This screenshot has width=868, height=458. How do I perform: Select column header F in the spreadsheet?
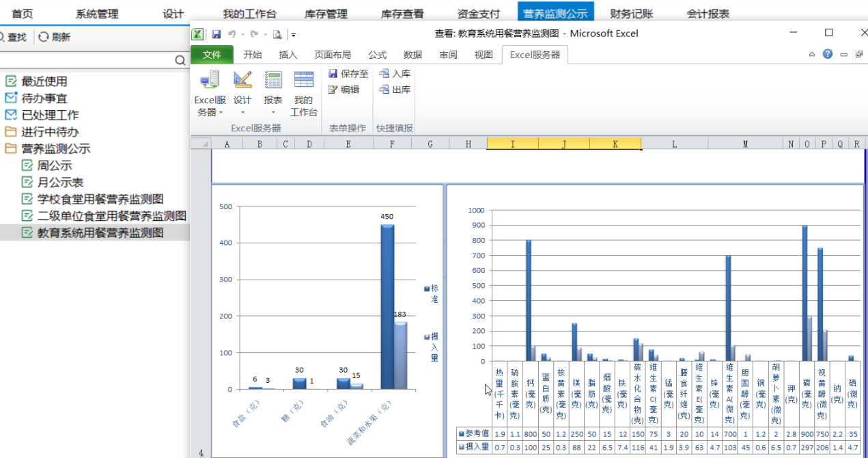[392, 144]
